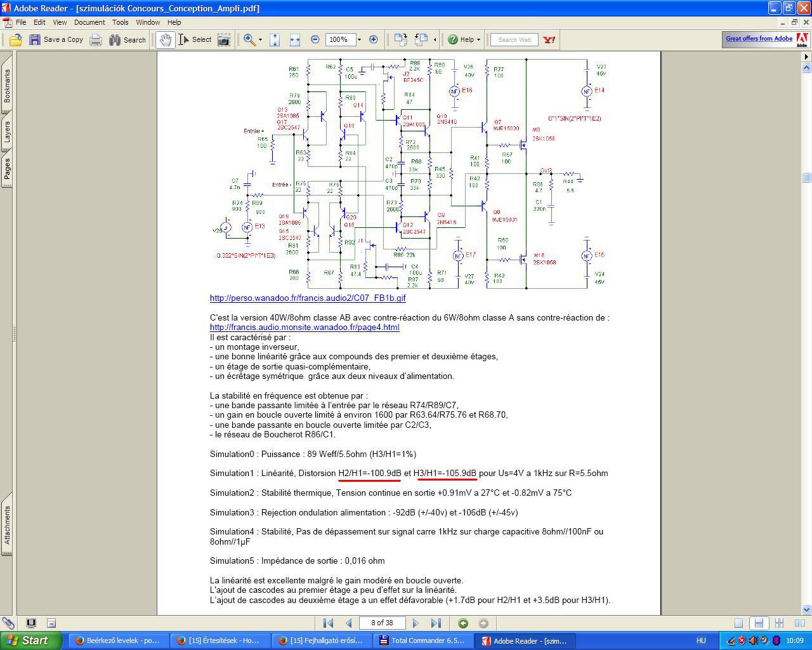
Task: Switch to Total Commander taskbar item
Action: click(424, 640)
